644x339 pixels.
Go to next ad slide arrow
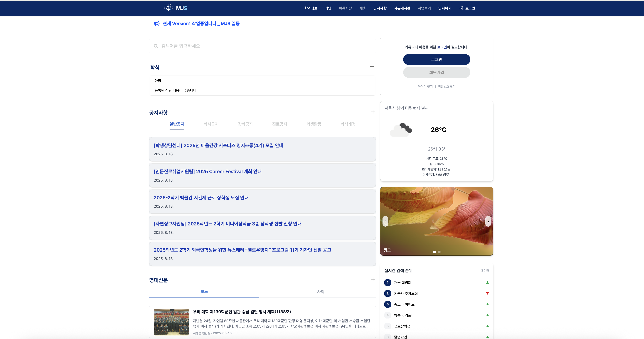(488, 221)
